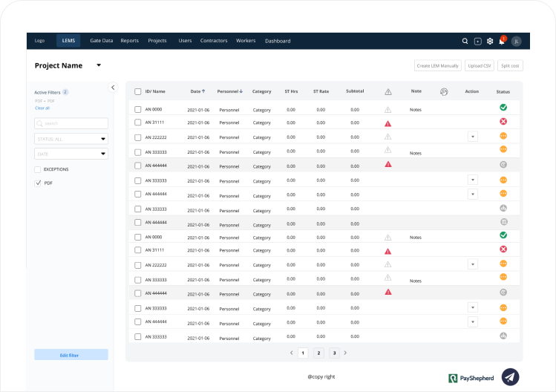
Task: Expand the STATUS: ALL dropdown
Action: pyautogui.click(x=71, y=138)
